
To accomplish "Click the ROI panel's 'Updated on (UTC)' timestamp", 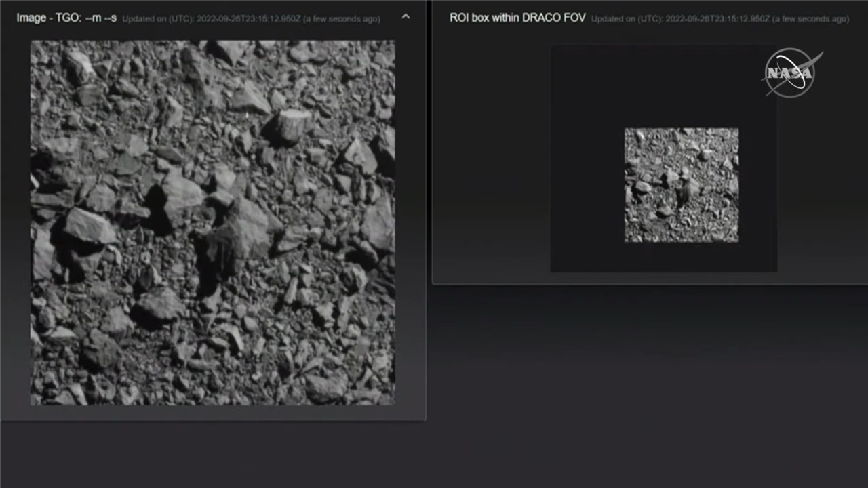I will 681,19.
